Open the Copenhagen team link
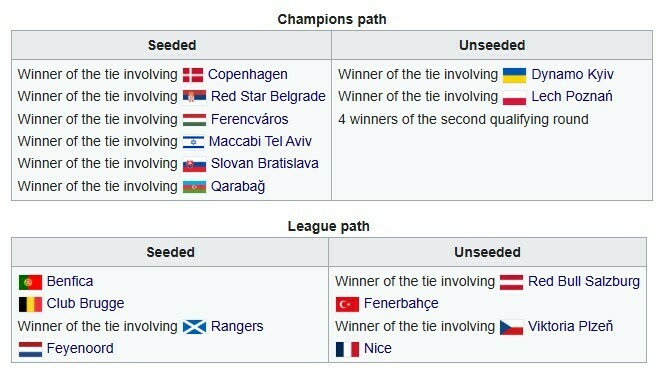This screenshot has height=372, width=656. coord(248,74)
